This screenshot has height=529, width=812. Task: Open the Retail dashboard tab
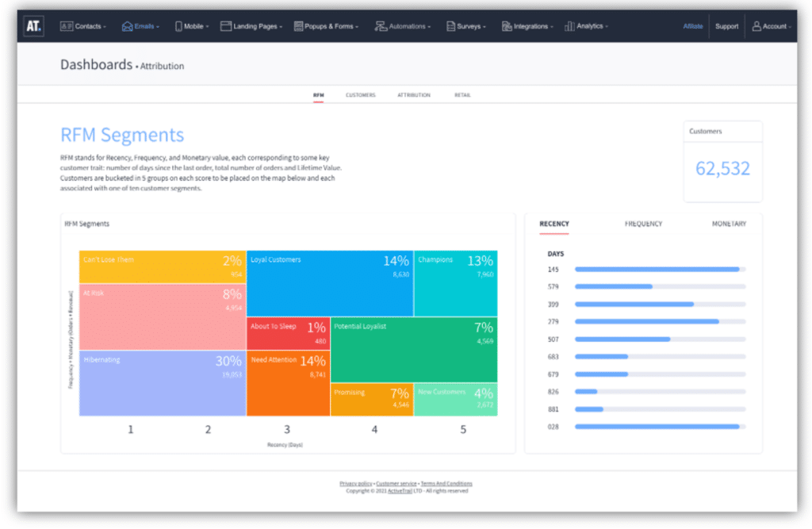[x=462, y=95]
